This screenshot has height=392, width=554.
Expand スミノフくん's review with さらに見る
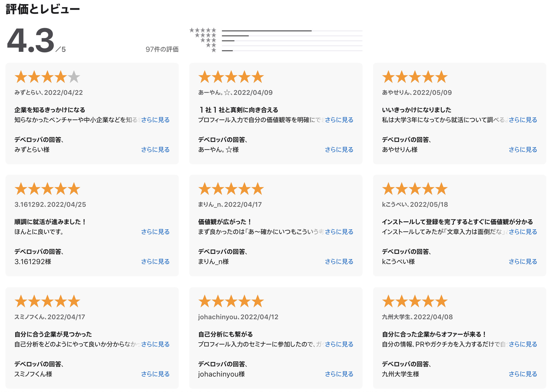(x=155, y=344)
